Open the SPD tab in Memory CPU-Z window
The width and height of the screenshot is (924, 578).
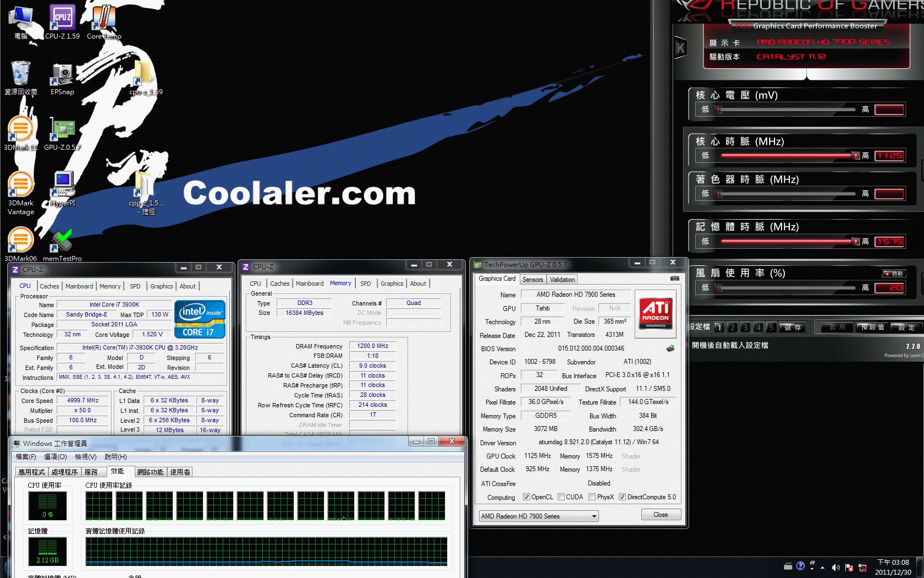tap(366, 283)
